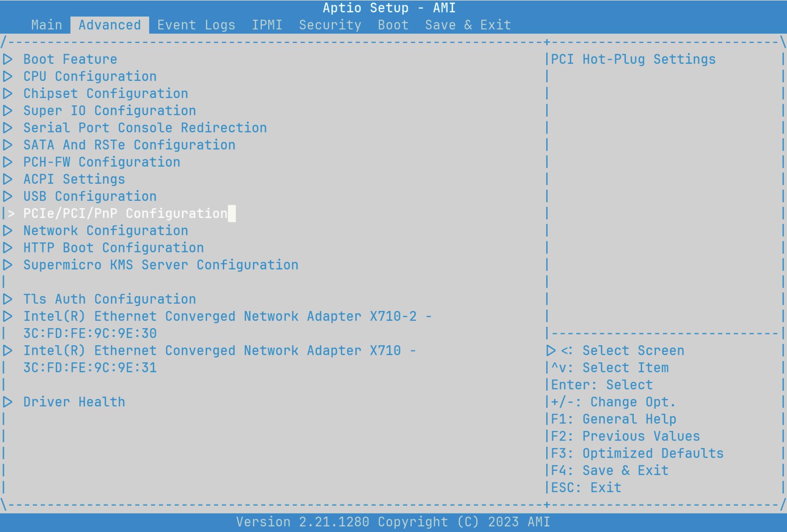Open Network Configuration entry
Screen dimensions: 787x532
click(x=105, y=231)
